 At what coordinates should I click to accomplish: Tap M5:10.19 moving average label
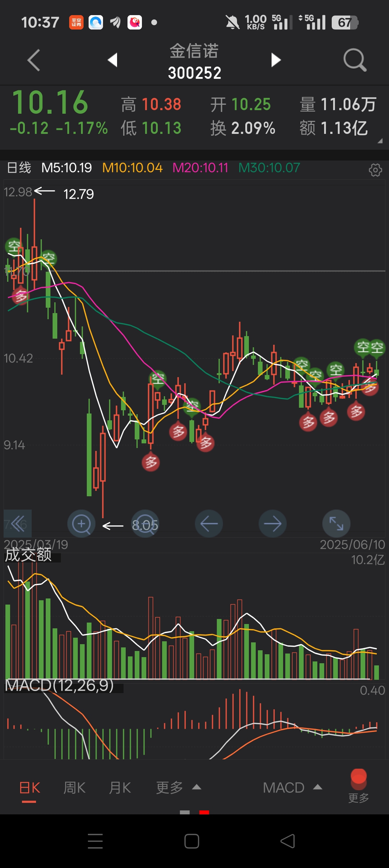(67, 168)
